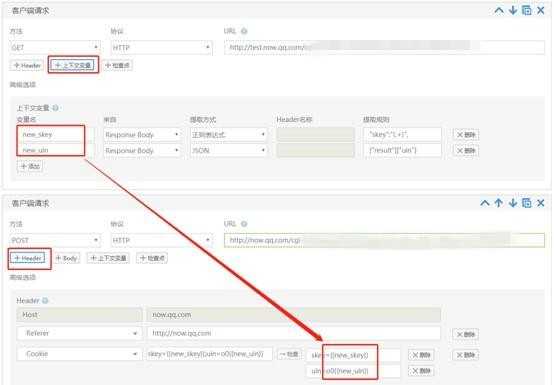The image size is (554, 385).
Task: Click + 上下文变量 button in GET request
Action: (x=73, y=65)
